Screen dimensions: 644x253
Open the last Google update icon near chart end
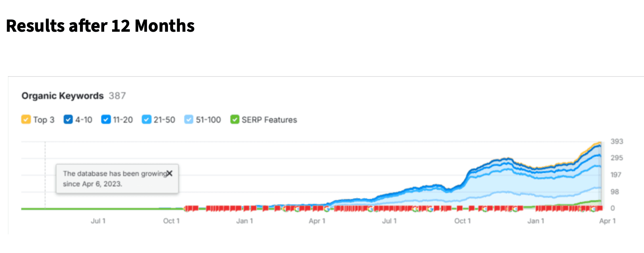(x=593, y=209)
